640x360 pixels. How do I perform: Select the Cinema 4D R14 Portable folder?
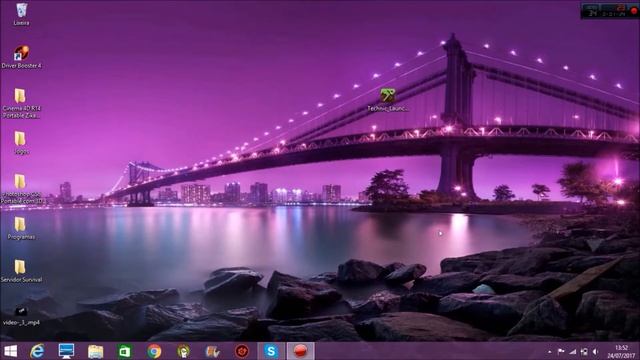[x=21, y=103]
